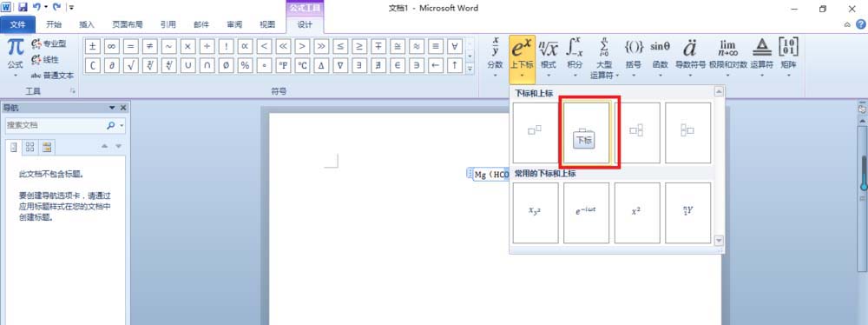Insert the not-equal ≠ symbol
The height and width of the screenshot is (325, 868).
pos(149,46)
